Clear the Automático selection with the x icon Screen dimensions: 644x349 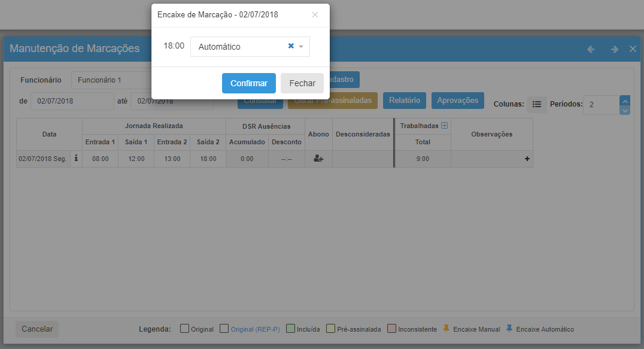click(291, 46)
